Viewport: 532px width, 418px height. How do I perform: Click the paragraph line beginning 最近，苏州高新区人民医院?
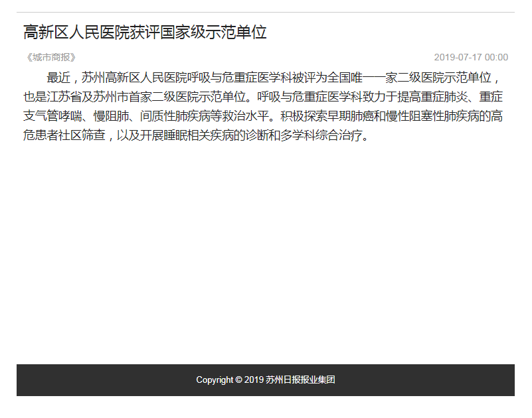tap(274, 78)
